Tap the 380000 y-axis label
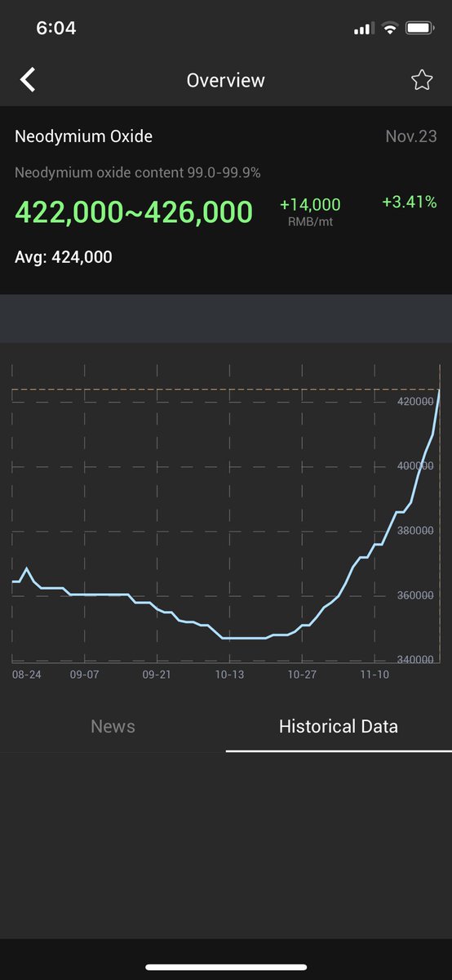 point(415,531)
